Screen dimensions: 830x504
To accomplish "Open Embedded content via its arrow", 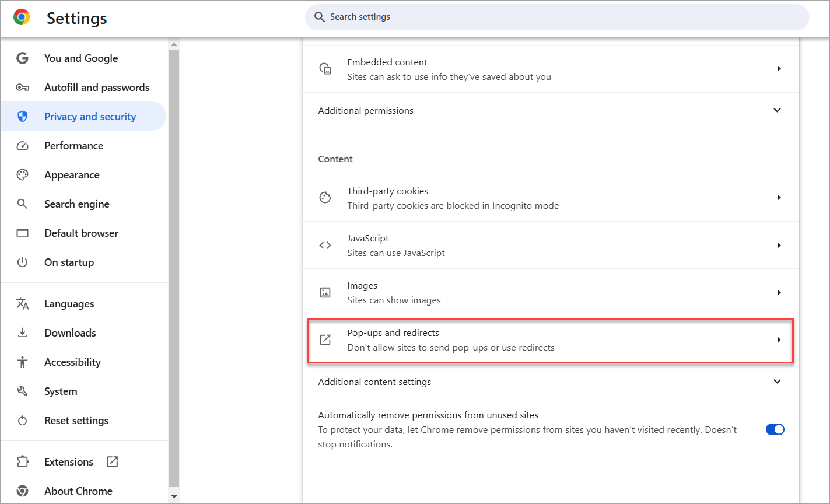I will (x=779, y=69).
